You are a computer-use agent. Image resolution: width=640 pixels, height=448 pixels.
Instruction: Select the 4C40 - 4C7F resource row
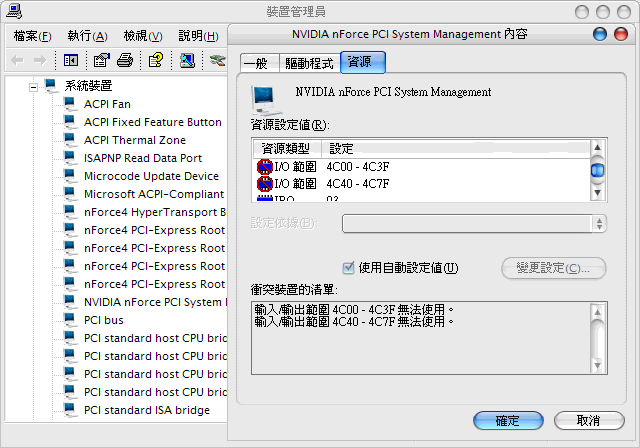click(422, 184)
